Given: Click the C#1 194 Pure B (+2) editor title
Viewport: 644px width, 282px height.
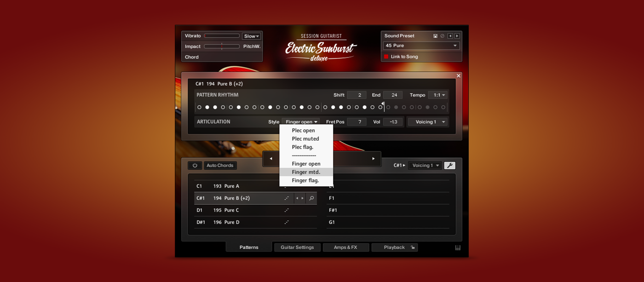Looking at the screenshot, I should pyautogui.click(x=219, y=84).
